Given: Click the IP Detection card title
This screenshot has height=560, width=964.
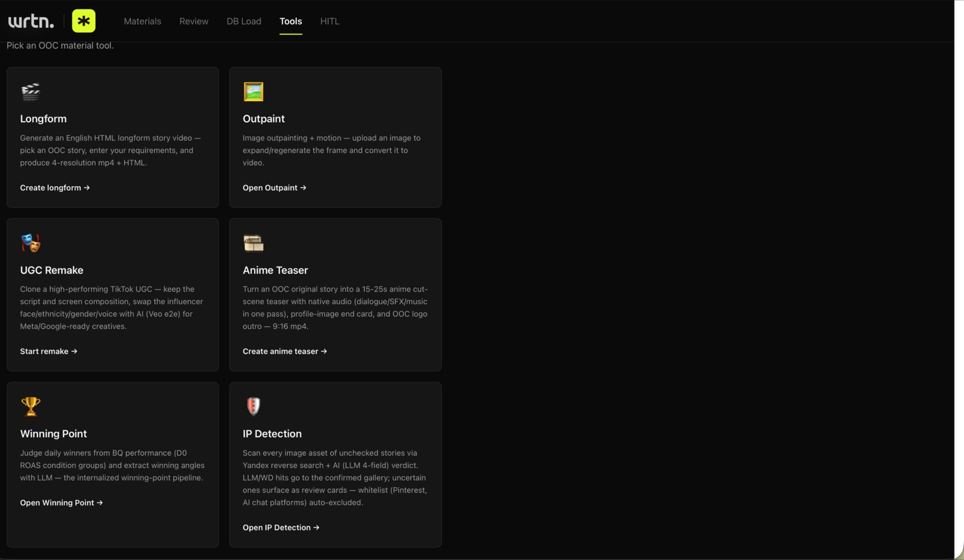Looking at the screenshot, I should coord(272,433).
